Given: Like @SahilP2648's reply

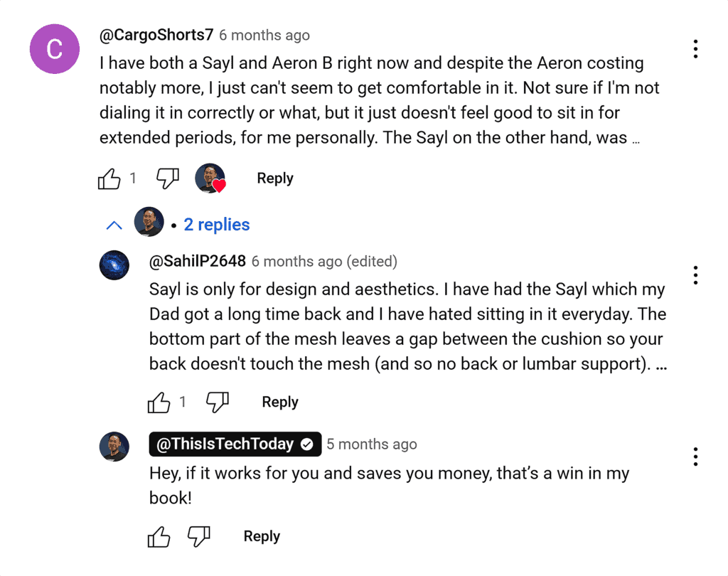Looking at the screenshot, I should pos(158,402).
